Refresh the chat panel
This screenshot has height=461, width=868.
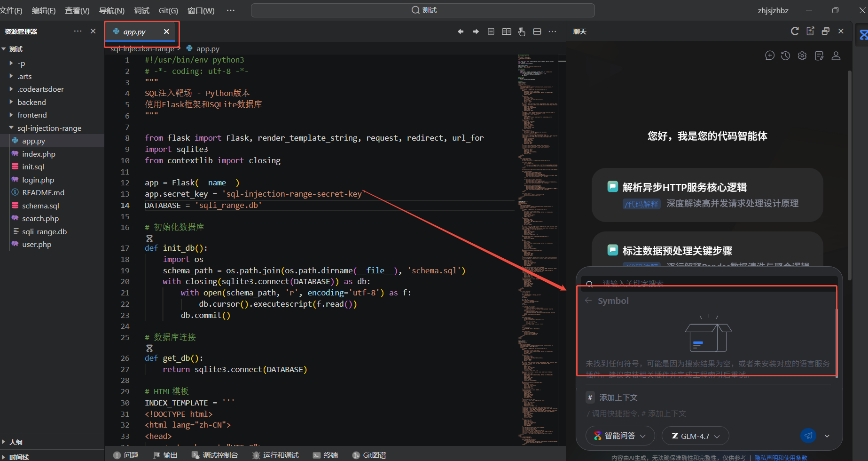tap(795, 31)
